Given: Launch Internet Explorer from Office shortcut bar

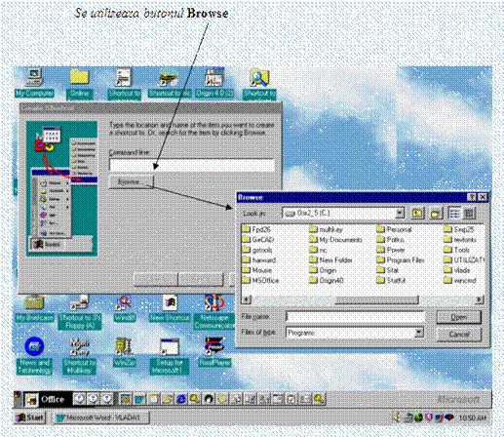Looking at the screenshot, I should pos(181,399).
